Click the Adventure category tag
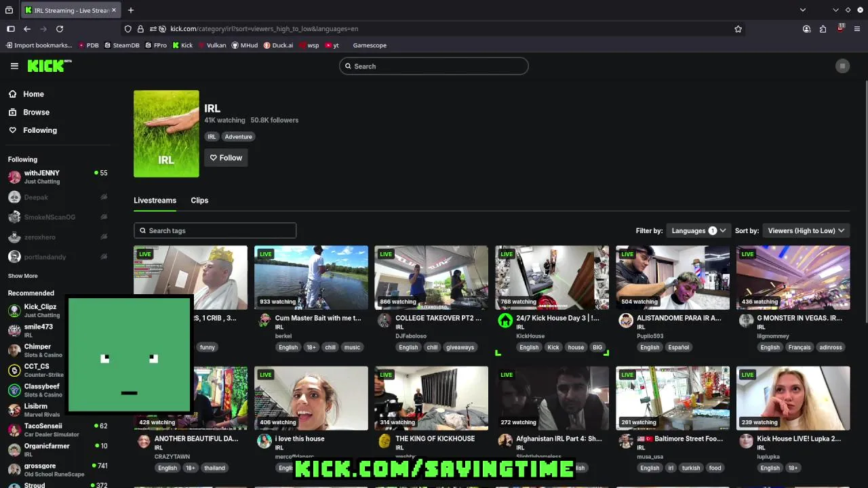 (238, 137)
